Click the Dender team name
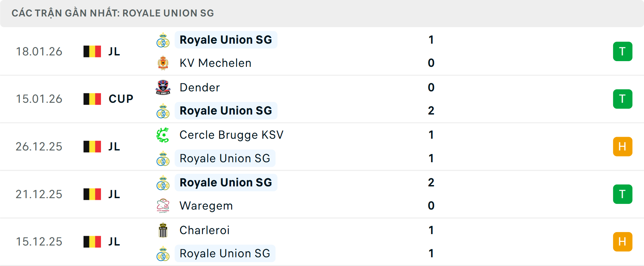This screenshot has height=266, width=644. (200, 88)
